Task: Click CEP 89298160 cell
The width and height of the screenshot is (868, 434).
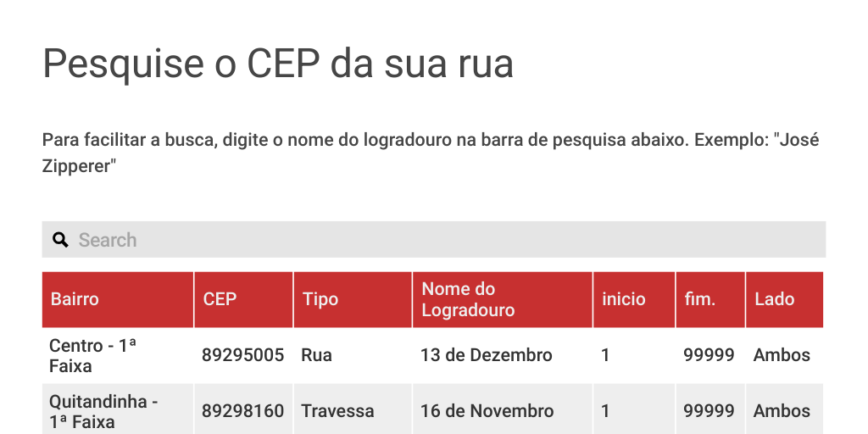Action: tap(242, 411)
